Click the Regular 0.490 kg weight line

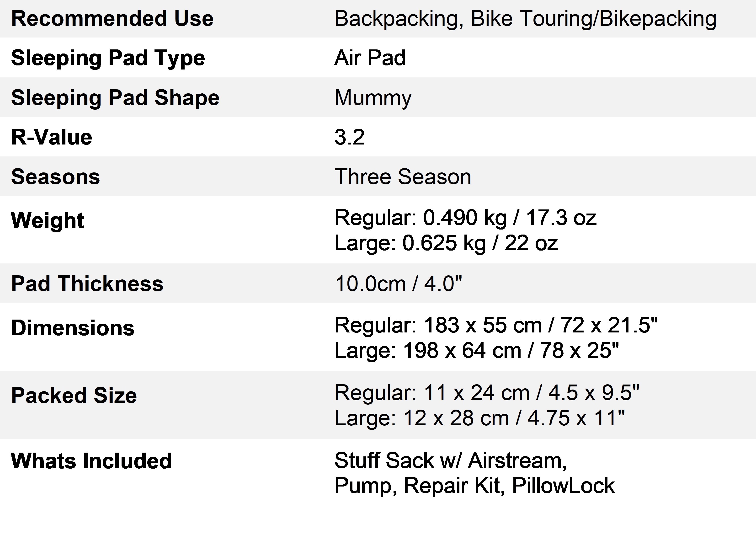(465, 218)
